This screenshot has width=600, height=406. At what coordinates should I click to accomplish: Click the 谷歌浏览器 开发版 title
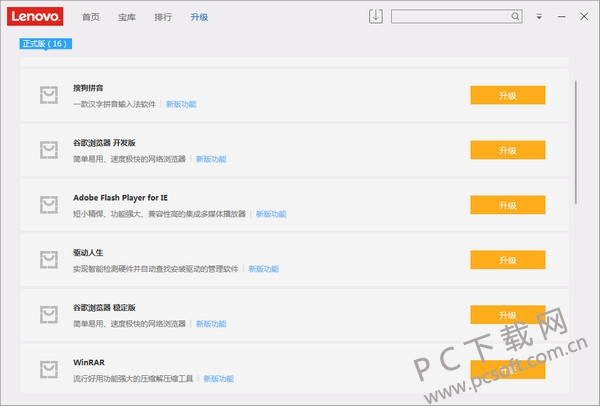[104, 143]
